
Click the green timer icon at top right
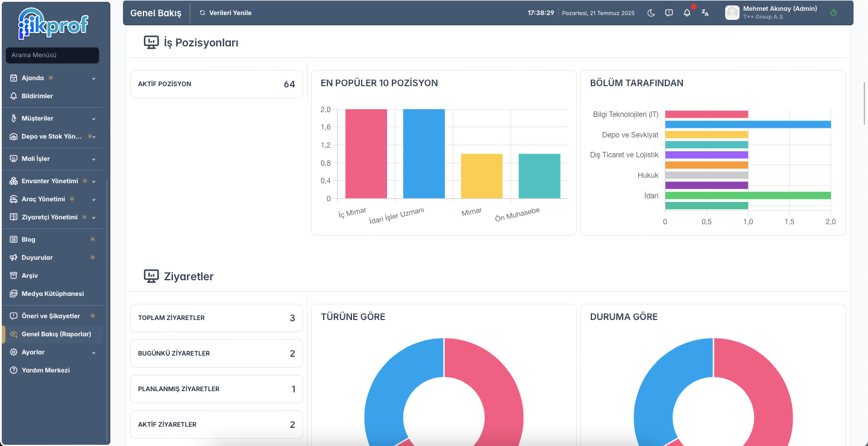pos(834,13)
